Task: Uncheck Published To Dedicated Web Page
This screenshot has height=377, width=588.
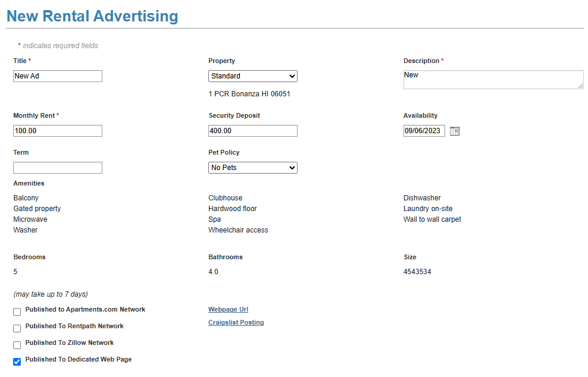Action: click(x=17, y=362)
